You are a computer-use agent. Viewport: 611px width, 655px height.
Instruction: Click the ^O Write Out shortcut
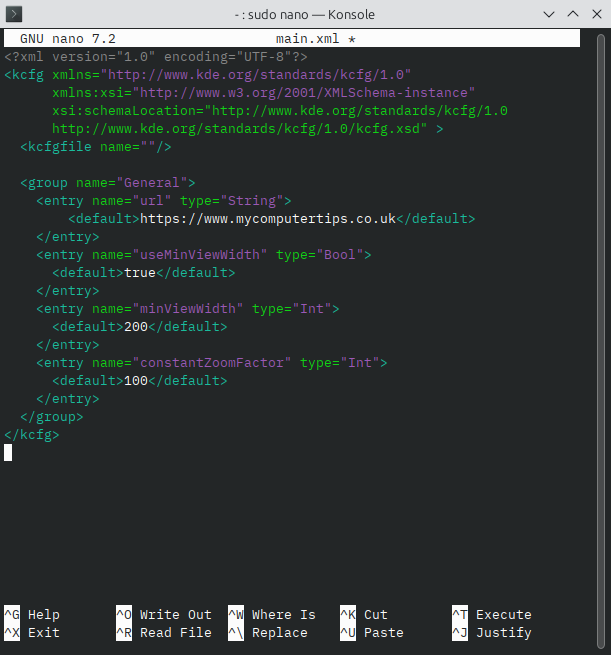pos(164,615)
